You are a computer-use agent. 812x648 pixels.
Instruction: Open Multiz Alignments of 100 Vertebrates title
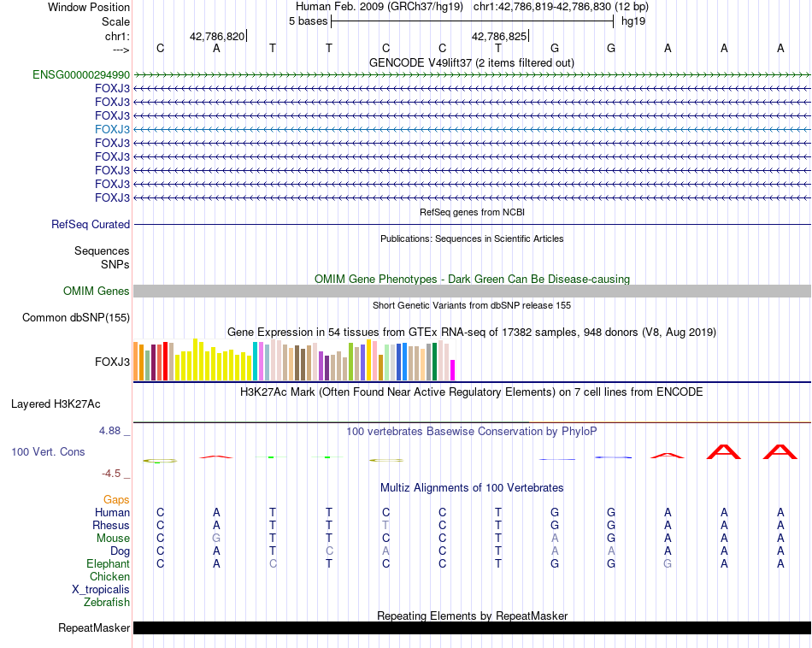pyautogui.click(x=471, y=488)
